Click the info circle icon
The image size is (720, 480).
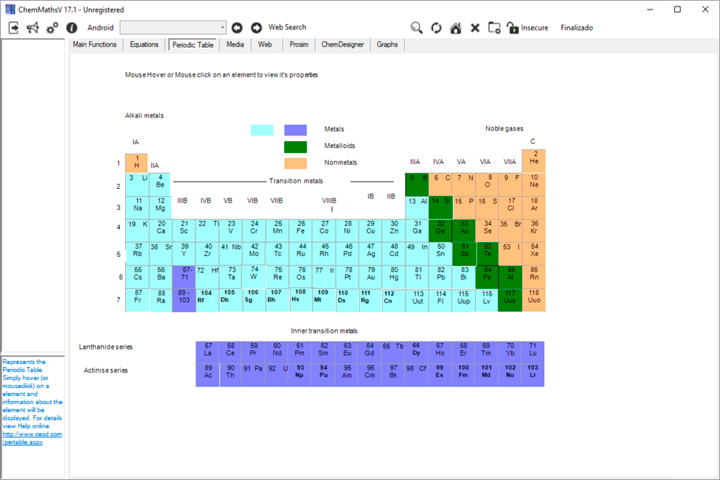click(x=72, y=28)
